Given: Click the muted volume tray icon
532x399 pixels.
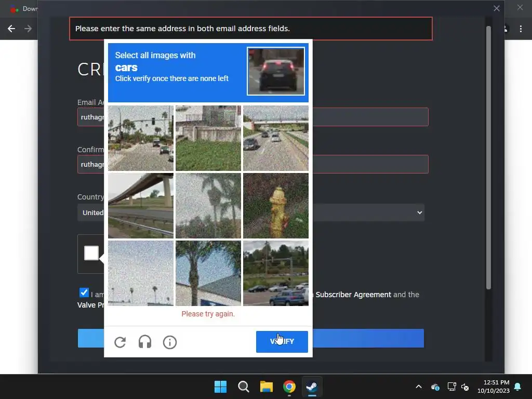Looking at the screenshot, I should 465,387.
